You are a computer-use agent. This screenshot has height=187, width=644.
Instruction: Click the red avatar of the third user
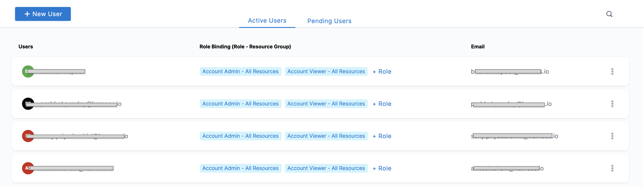point(28,136)
